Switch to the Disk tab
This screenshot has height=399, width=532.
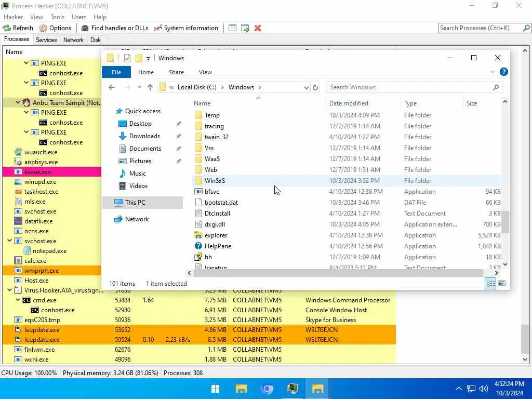click(x=96, y=40)
